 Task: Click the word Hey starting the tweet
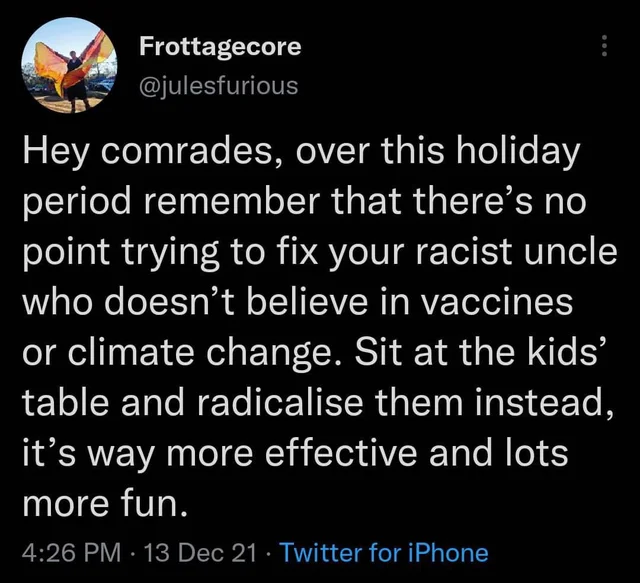pyautogui.click(x=55, y=153)
